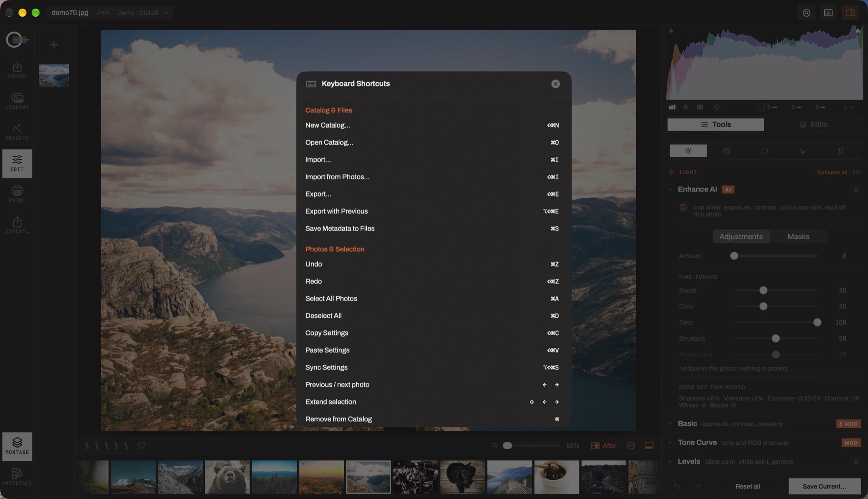The width and height of the screenshot is (868, 499).
Task: Select the Color palette tool group
Action: click(x=727, y=151)
